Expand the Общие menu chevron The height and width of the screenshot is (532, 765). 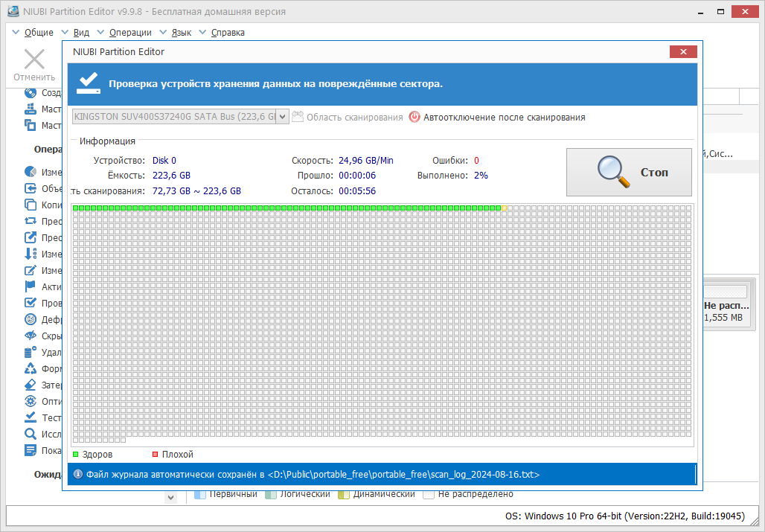click(16, 32)
